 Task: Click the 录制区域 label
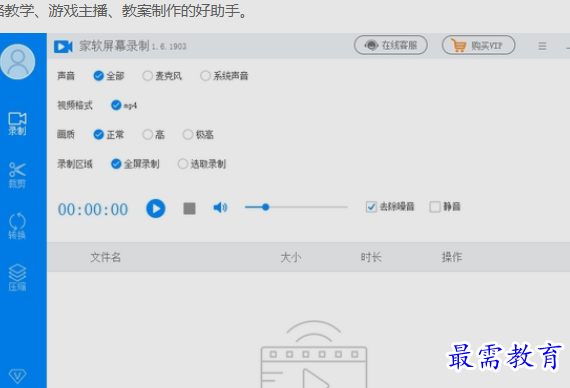coord(75,164)
